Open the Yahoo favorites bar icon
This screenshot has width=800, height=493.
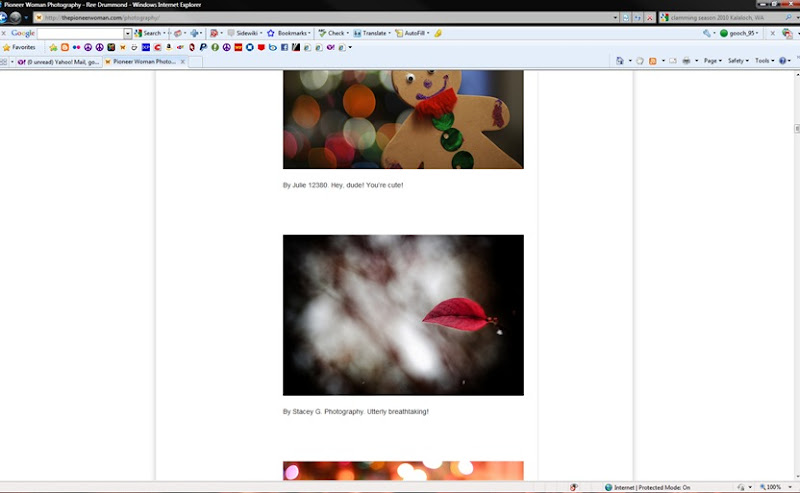point(330,47)
